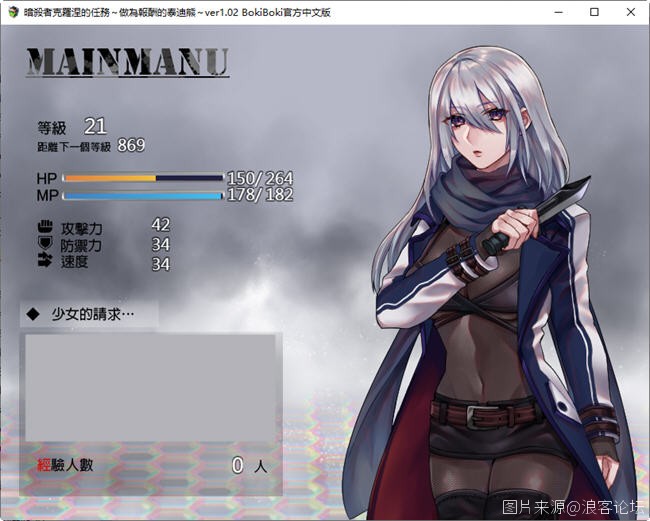This screenshot has width=650, height=521.
Task: Click the level value 21
Action: click(95, 126)
